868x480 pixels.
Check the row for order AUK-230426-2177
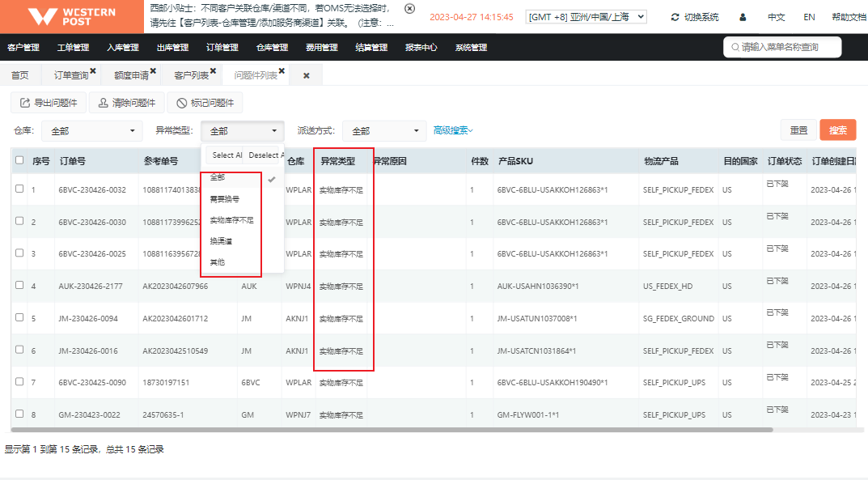click(x=19, y=285)
